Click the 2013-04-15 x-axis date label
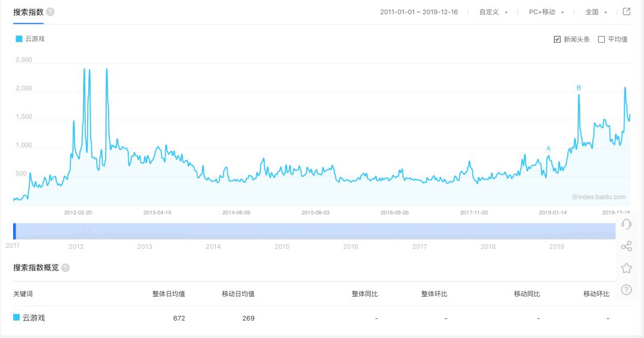 [157, 213]
